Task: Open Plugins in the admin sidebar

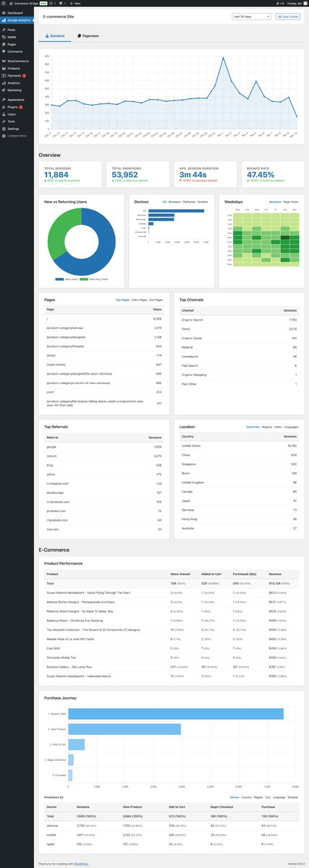Action: (x=17, y=107)
